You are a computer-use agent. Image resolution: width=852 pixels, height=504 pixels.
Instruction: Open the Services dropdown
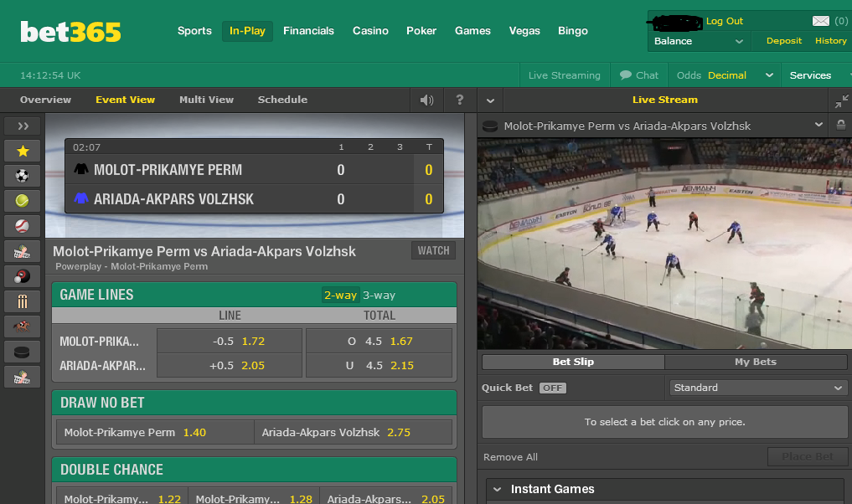816,75
